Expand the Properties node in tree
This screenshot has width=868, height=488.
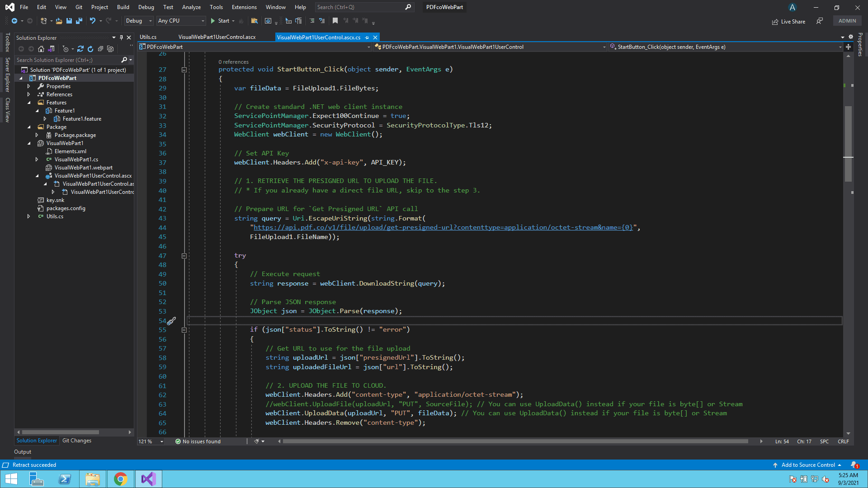29,86
